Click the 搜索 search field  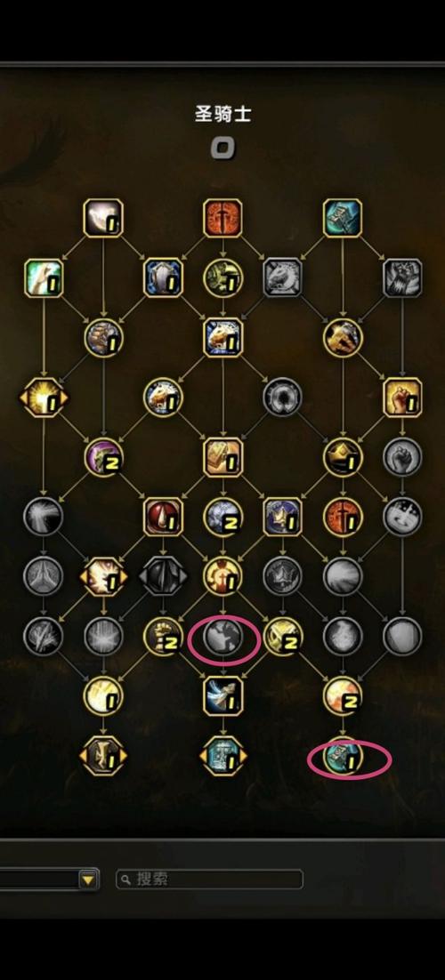[210, 880]
